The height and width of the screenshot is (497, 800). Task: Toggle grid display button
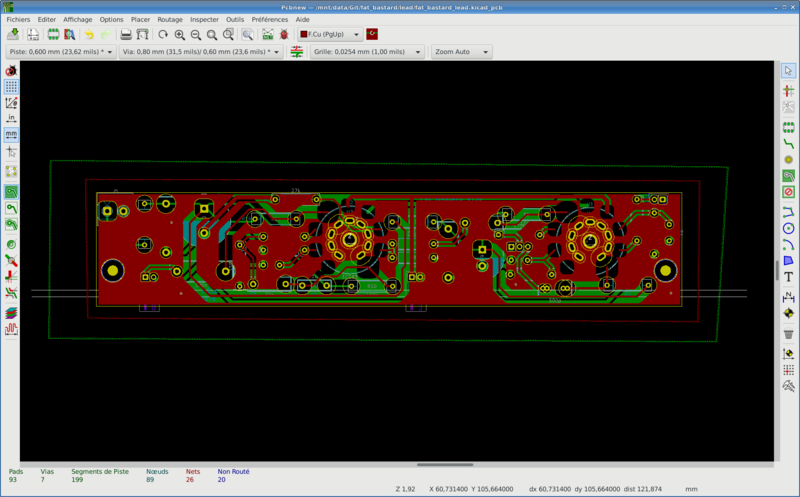pos(11,87)
